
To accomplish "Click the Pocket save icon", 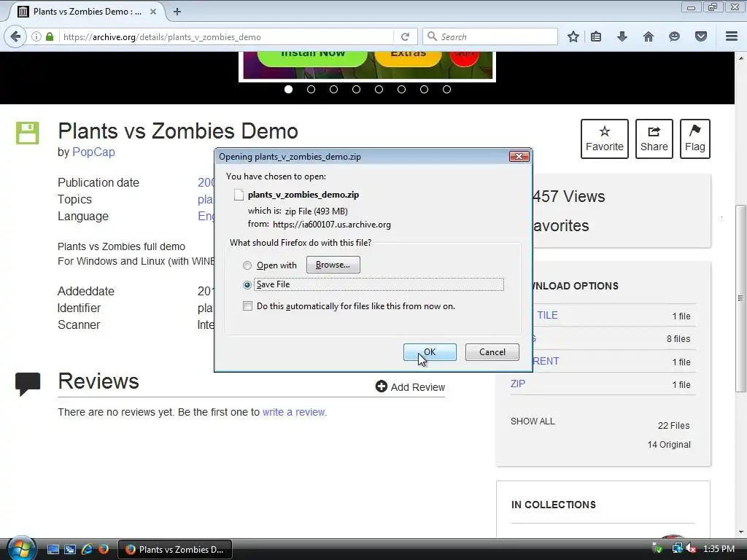I will coord(701,36).
